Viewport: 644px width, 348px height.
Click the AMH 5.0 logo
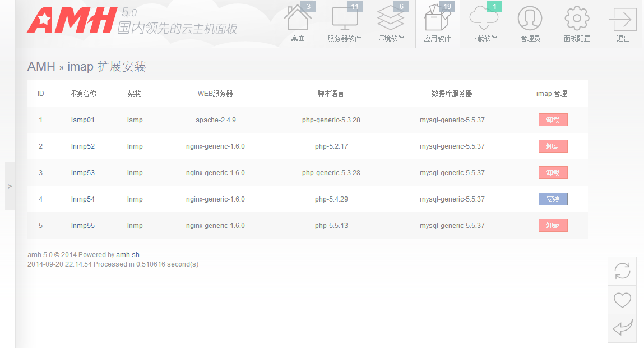(71, 21)
